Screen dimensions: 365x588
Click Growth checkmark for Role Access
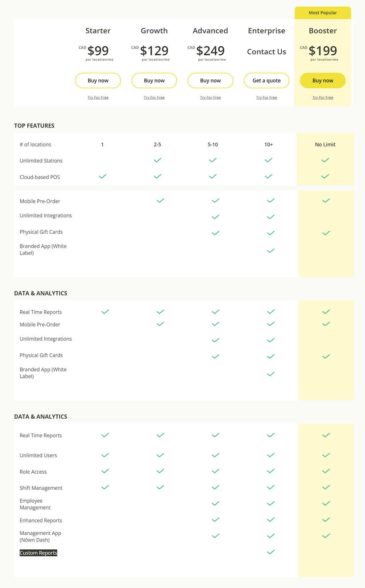[x=160, y=471]
